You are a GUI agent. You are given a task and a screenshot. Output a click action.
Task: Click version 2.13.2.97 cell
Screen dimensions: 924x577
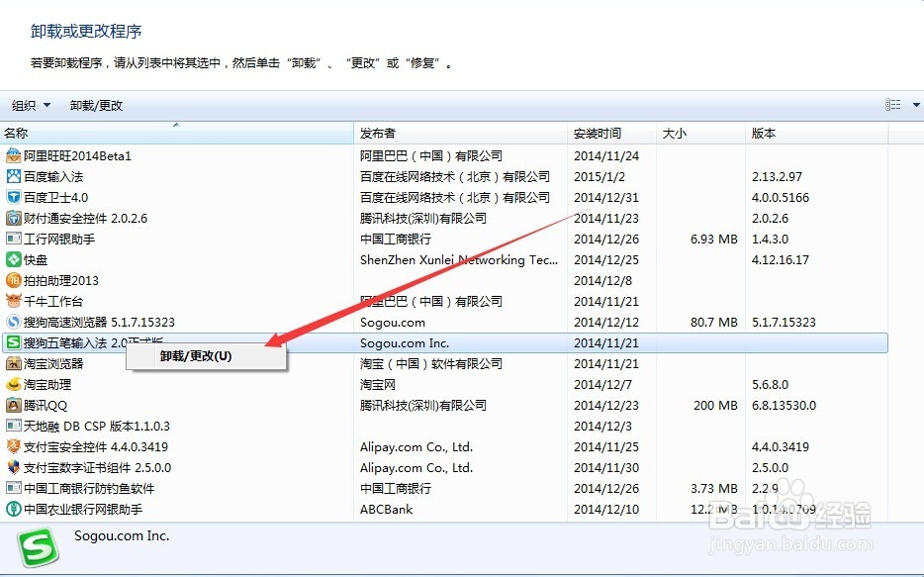tap(777, 176)
